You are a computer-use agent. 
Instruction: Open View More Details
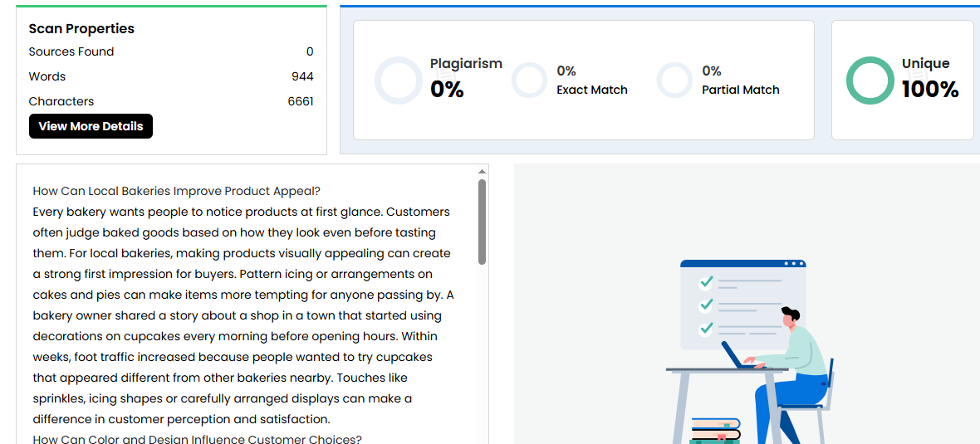click(x=91, y=126)
